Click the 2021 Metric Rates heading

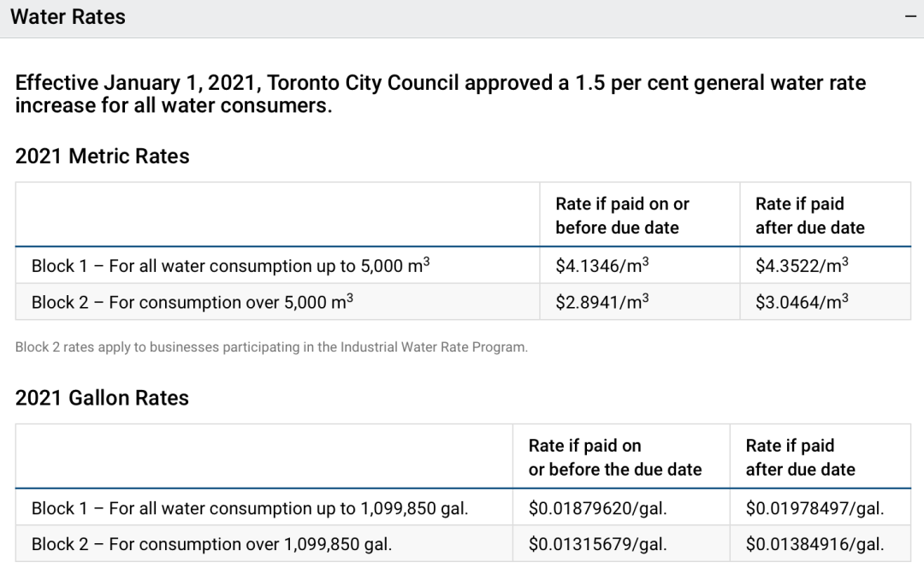pos(103,157)
